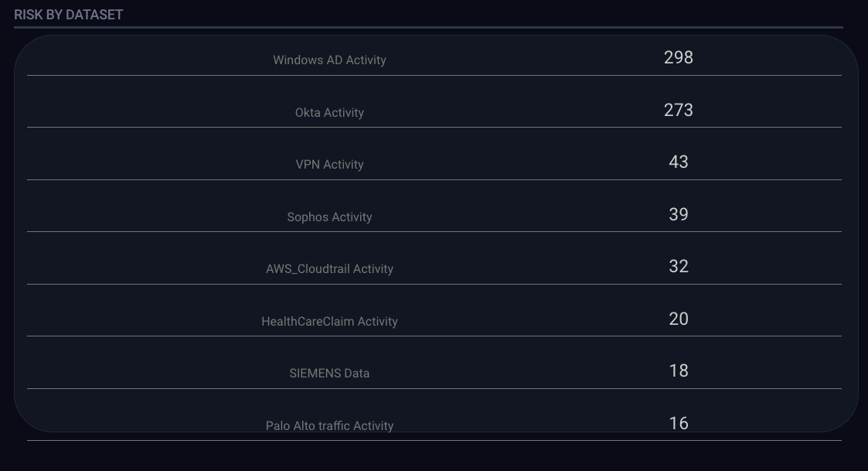
Task: Click the underline rule beneath the panel title
Action: (x=428, y=27)
